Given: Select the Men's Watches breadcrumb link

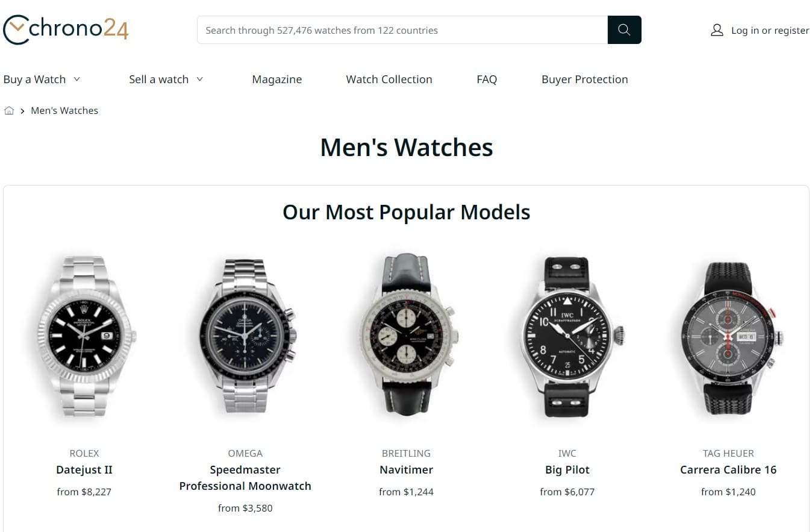Looking at the screenshot, I should coord(64,111).
